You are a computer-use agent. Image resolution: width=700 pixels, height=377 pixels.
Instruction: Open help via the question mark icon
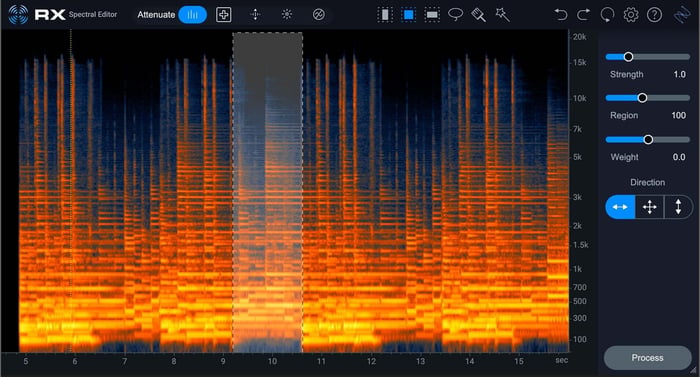[654, 15]
